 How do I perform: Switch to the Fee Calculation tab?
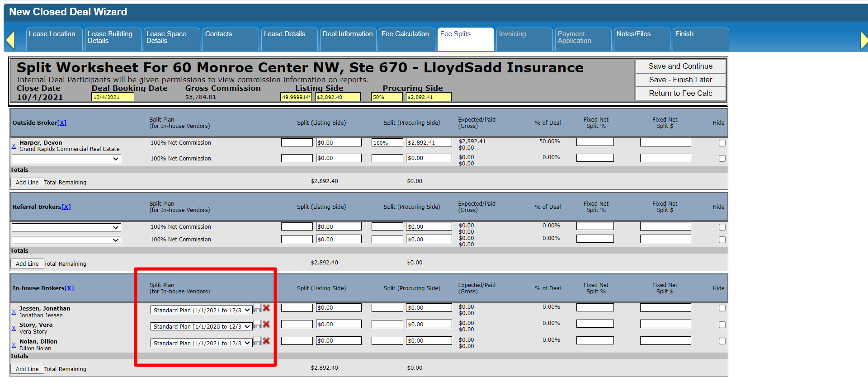[405, 34]
